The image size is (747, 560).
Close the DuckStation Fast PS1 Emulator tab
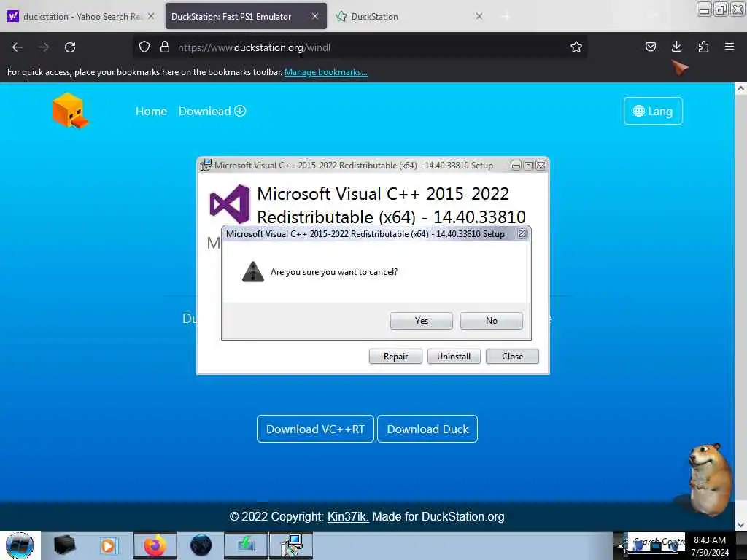tap(315, 16)
